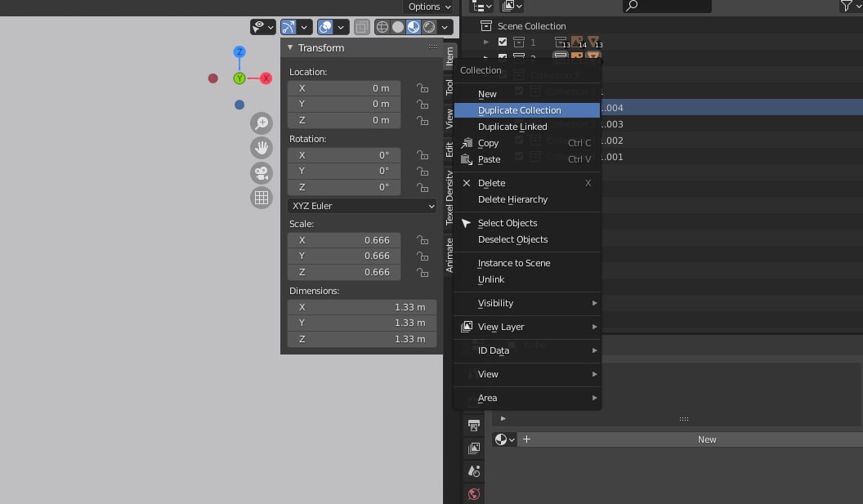Select rendered viewport shading
Viewport: 863px width, 504px height.
pos(429,27)
